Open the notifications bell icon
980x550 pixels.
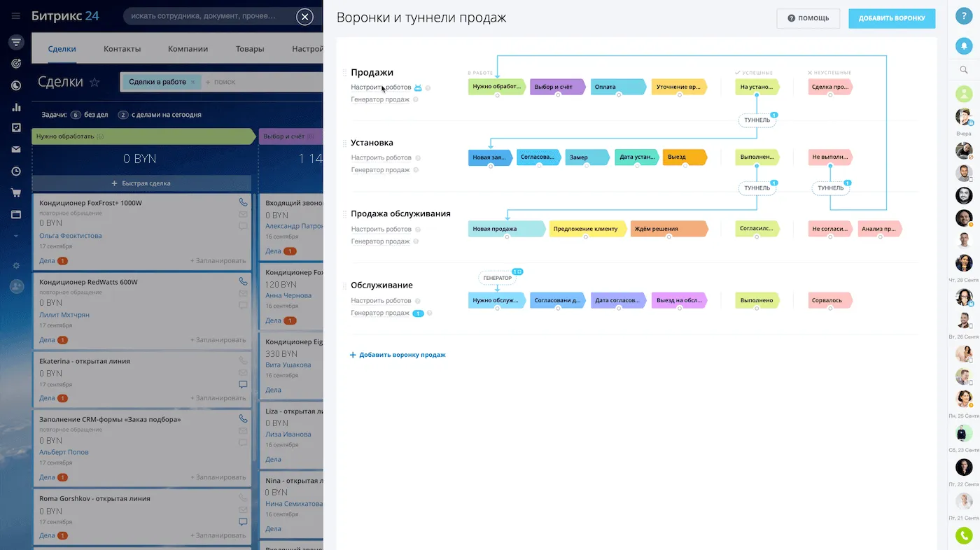964,45
